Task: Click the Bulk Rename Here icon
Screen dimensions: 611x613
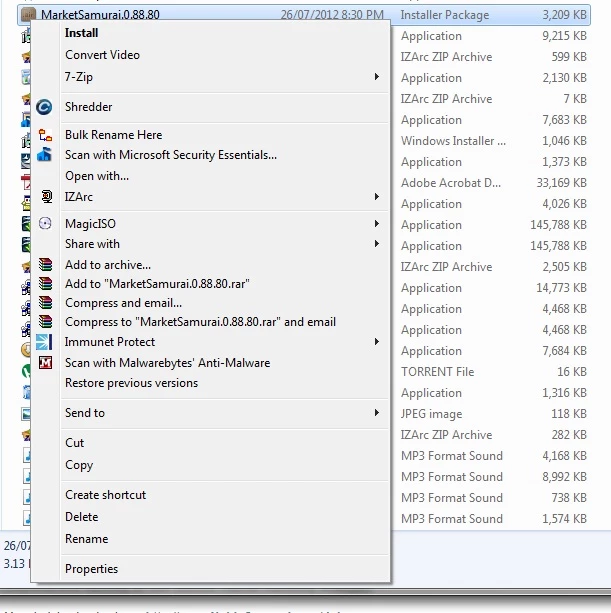Action: point(45,135)
